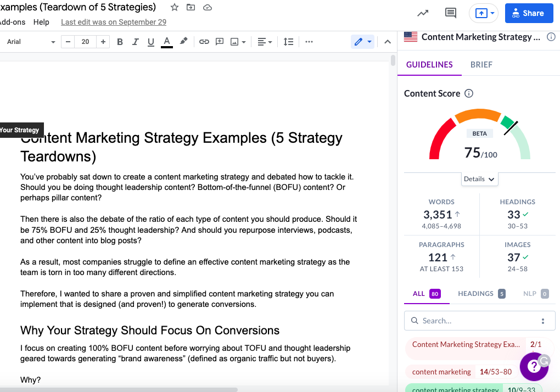Open the last edit version history link

pos(114,22)
